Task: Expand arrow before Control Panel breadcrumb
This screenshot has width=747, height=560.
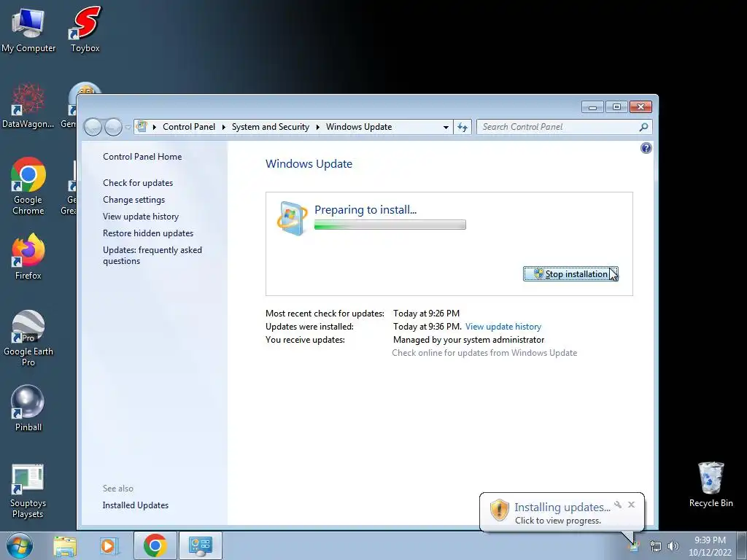Action: [x=155, y=127]
